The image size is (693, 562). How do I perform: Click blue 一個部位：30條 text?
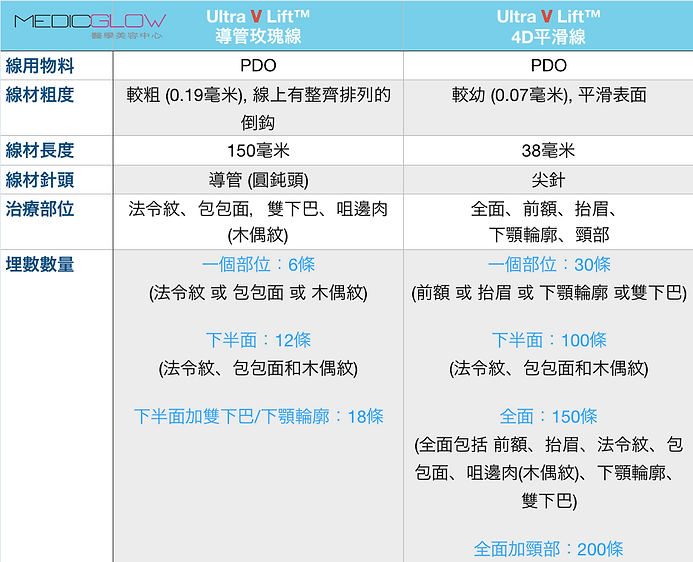(x=549, y=265)
